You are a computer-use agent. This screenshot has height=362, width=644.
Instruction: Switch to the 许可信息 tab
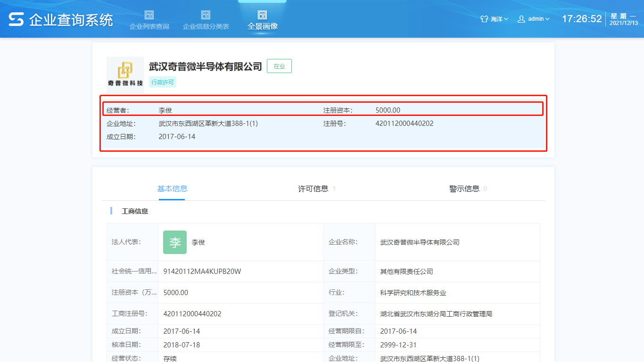314,189
